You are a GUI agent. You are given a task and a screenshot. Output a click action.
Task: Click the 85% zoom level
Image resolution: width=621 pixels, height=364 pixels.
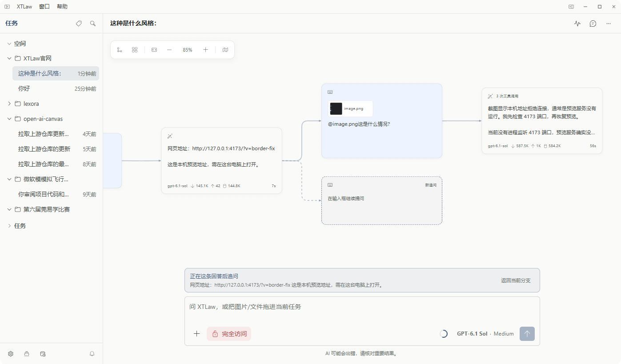(x=188, y=50)
